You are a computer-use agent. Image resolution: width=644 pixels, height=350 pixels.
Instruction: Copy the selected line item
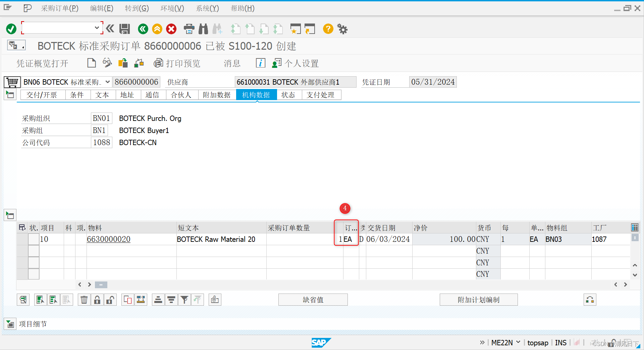[x=127, y=300]
